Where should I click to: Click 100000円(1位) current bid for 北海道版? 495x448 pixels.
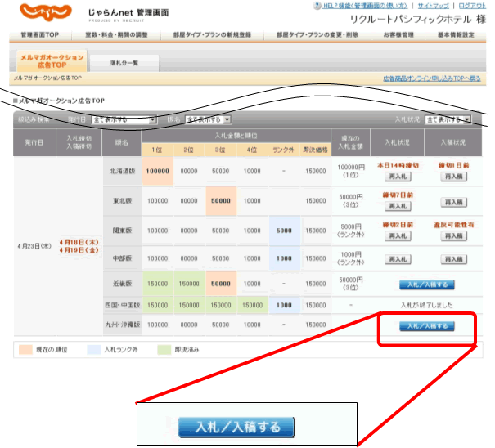pyautogui.click(x=351, y=171)
